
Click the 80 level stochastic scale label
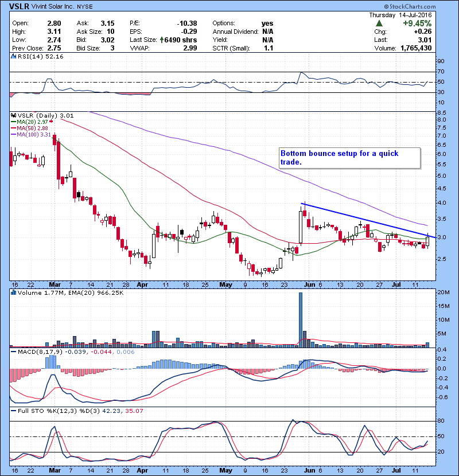point(441,421)
